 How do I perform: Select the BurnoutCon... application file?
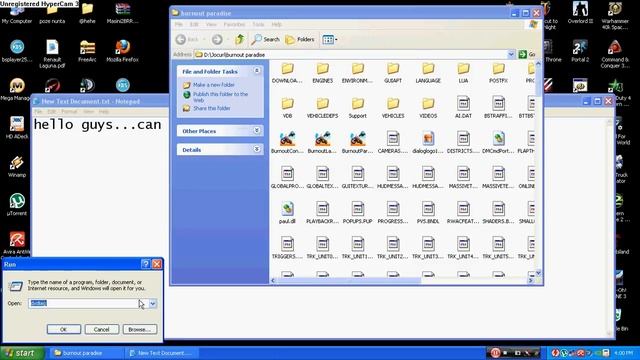pos(287,143)
